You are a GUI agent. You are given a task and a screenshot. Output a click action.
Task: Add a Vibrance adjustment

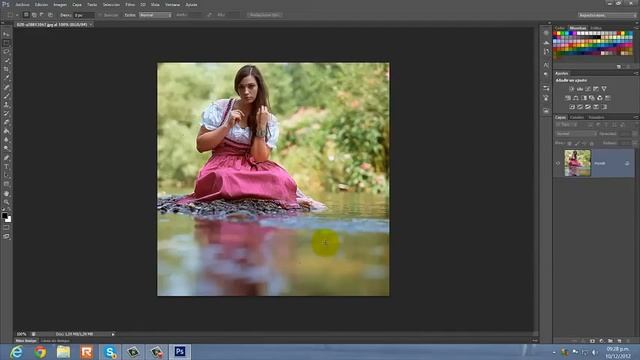pyautogui.click(x=604, y=89)
